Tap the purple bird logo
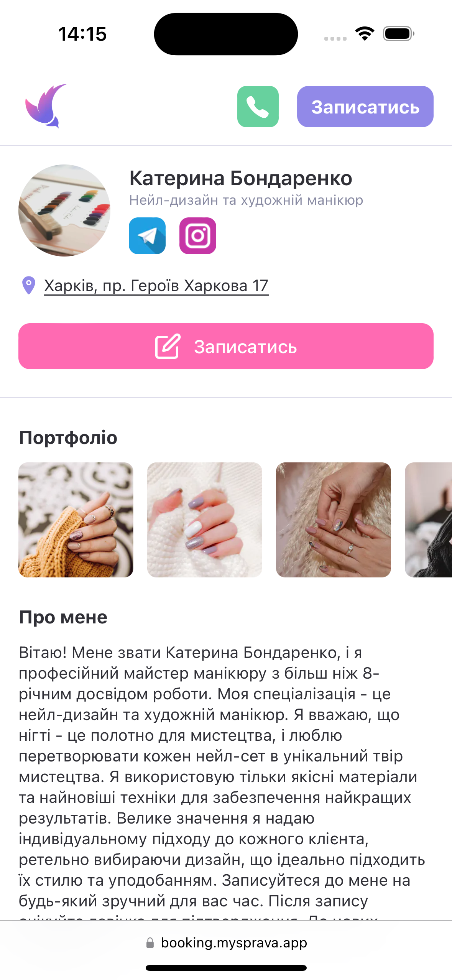 click(46, 106)
